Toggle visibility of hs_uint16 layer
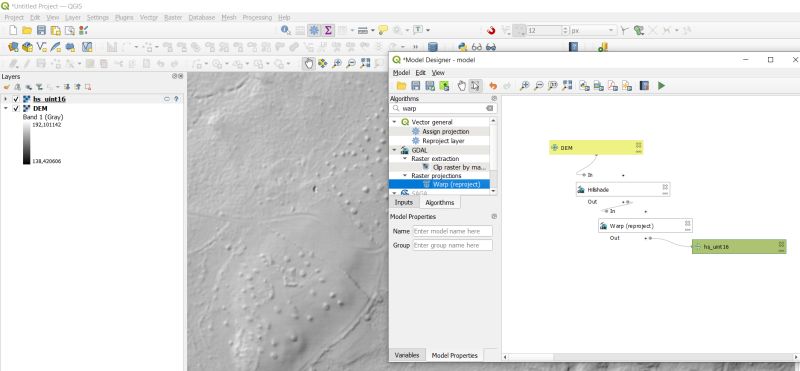The image size is (800, 371). (16, 99)
